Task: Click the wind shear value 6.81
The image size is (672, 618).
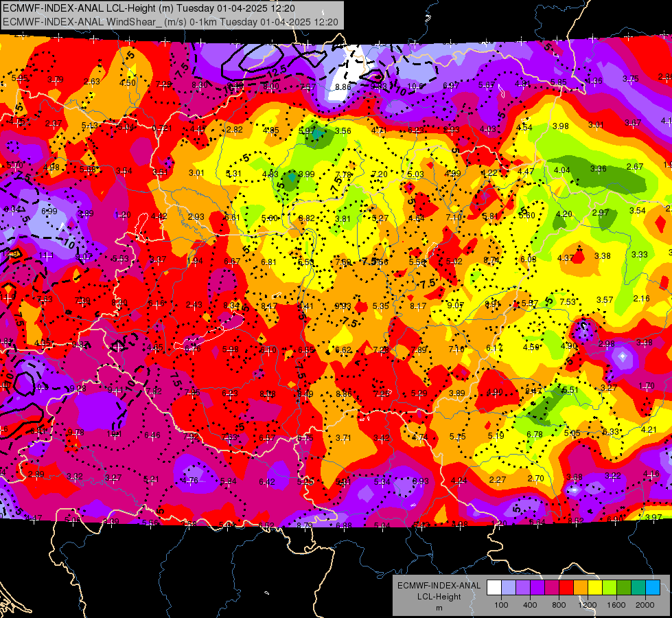Action: (x=268, y=262)
